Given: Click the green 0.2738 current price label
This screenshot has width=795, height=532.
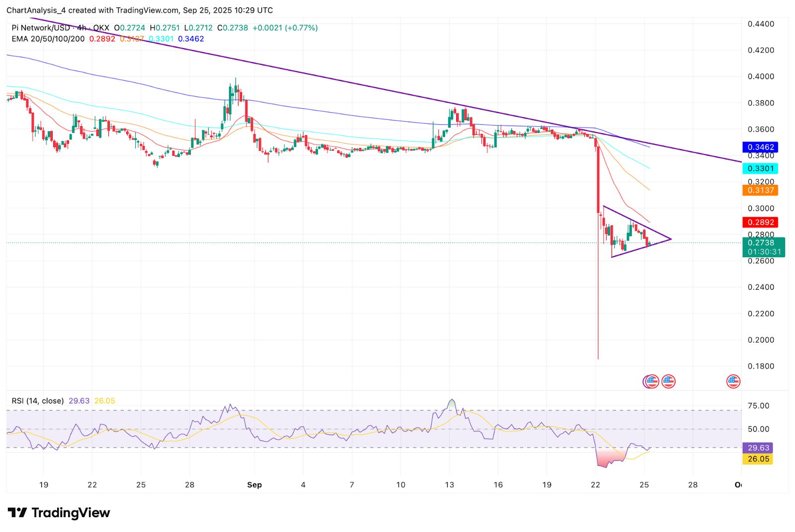Looking at the screenshot, I should (x=763, y=243).
